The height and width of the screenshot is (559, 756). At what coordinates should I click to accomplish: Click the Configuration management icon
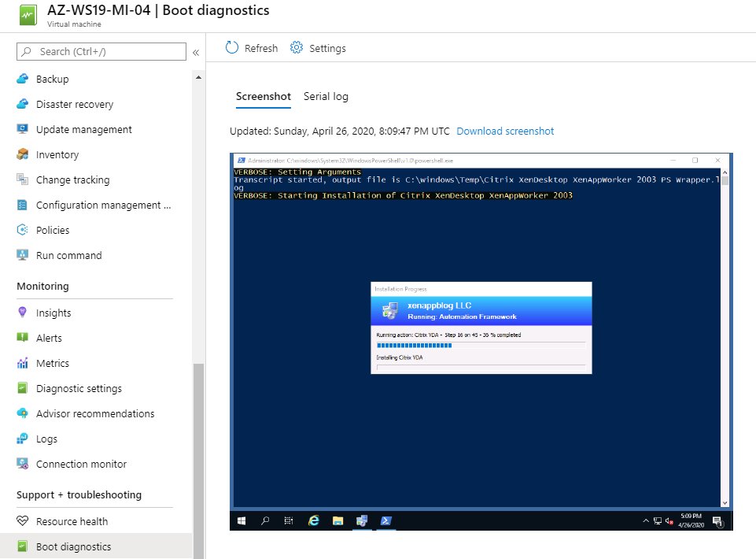click(x=22, y=205)
